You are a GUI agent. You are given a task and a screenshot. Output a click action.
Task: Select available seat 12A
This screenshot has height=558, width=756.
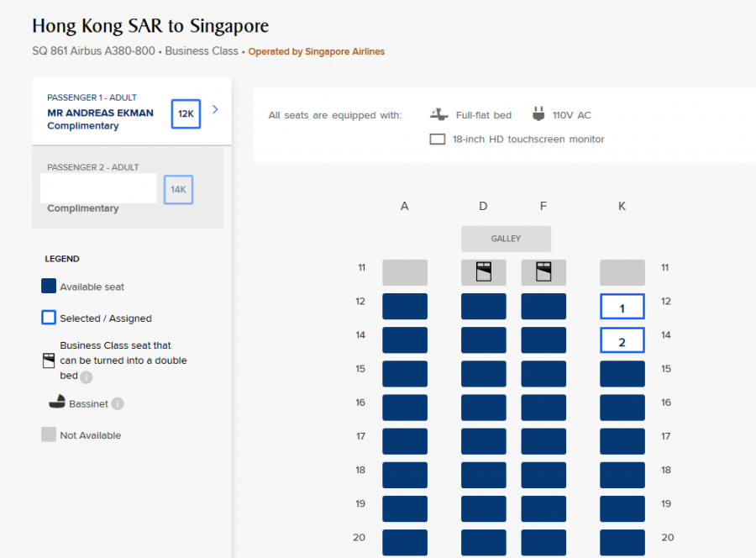tap(405, 307)
